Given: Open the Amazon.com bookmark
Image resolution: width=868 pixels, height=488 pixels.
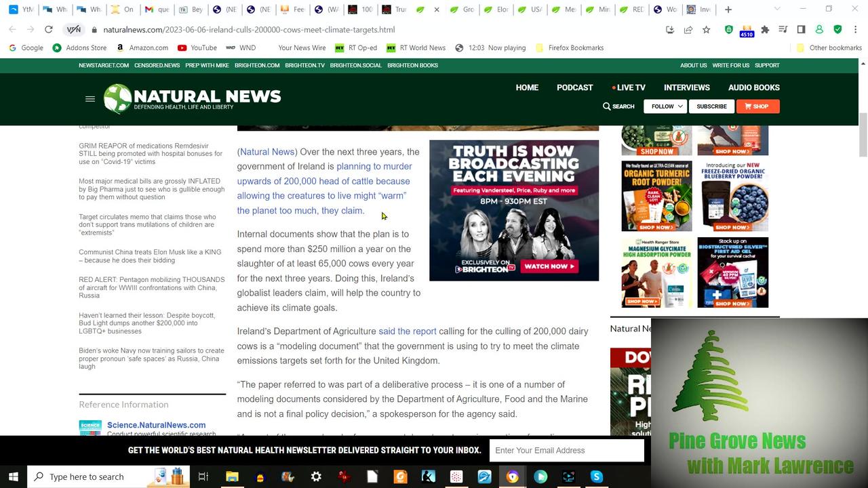Looking at the screenshot, I should [142, 47].
